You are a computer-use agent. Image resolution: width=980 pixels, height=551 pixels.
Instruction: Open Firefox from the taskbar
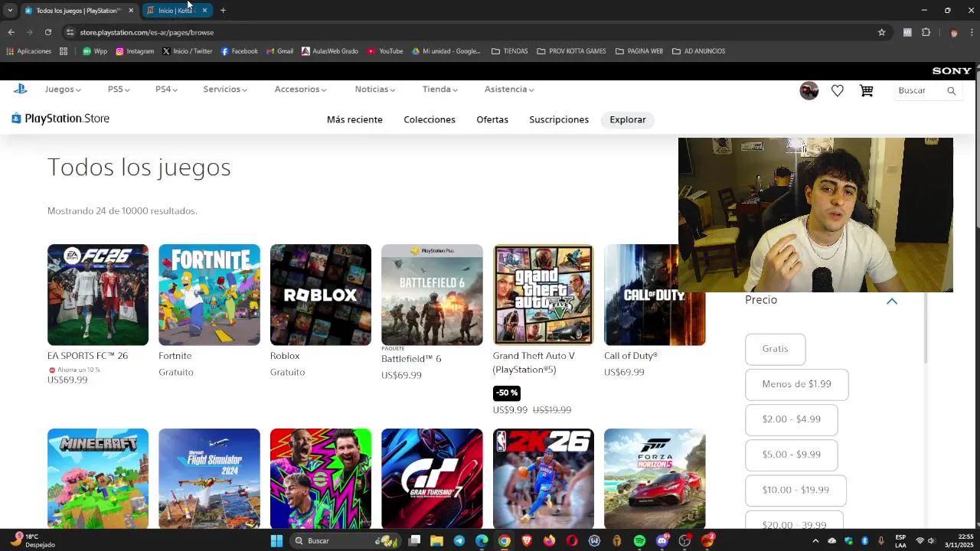point(549,541)
